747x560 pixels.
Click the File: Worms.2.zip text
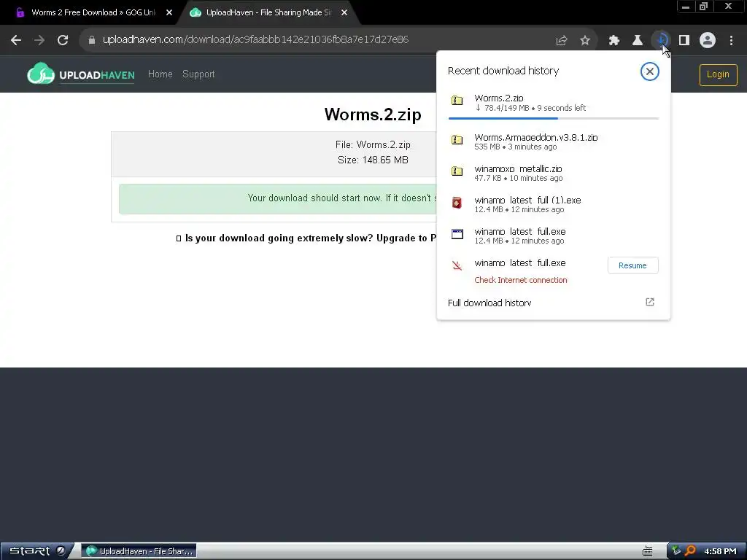(x=373, y=145)
